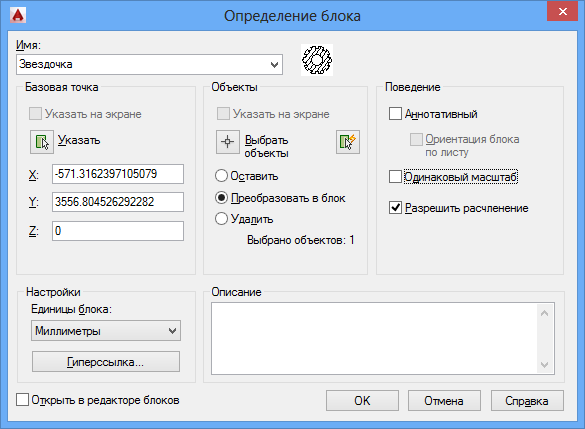
Task: Open help via Справка button
Action: pyautogui.click(x=527, y=401)
